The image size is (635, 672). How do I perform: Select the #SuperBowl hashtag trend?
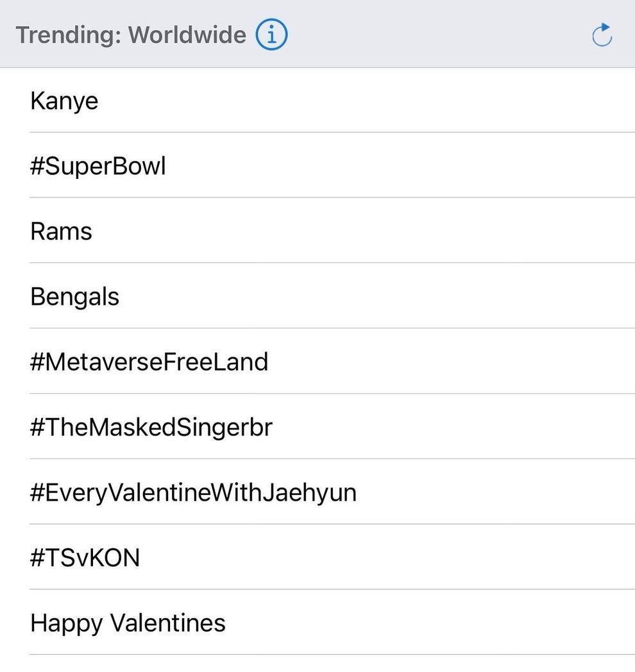click(x=97, y=166)
